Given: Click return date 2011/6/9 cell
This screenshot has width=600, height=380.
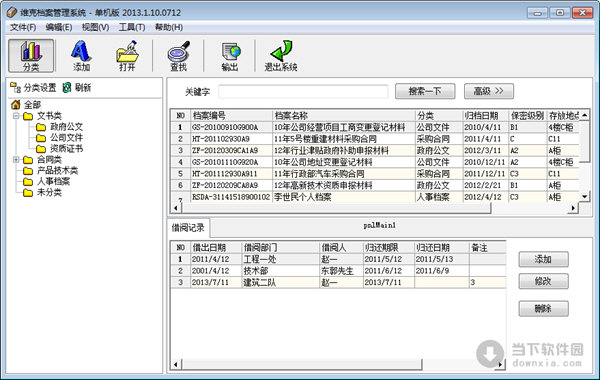Looking at the screenshot, I should tap(442, 271).
